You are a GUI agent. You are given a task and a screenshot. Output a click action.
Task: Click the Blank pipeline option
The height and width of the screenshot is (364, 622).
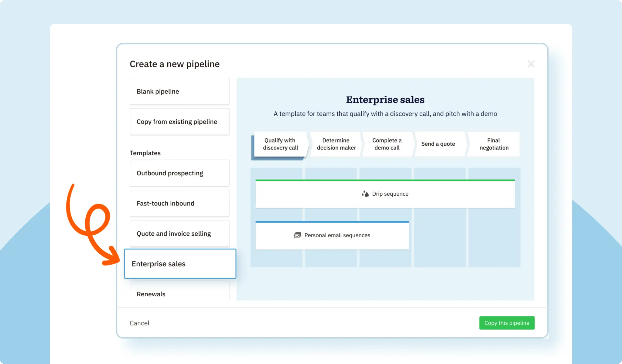coord(179,91)
